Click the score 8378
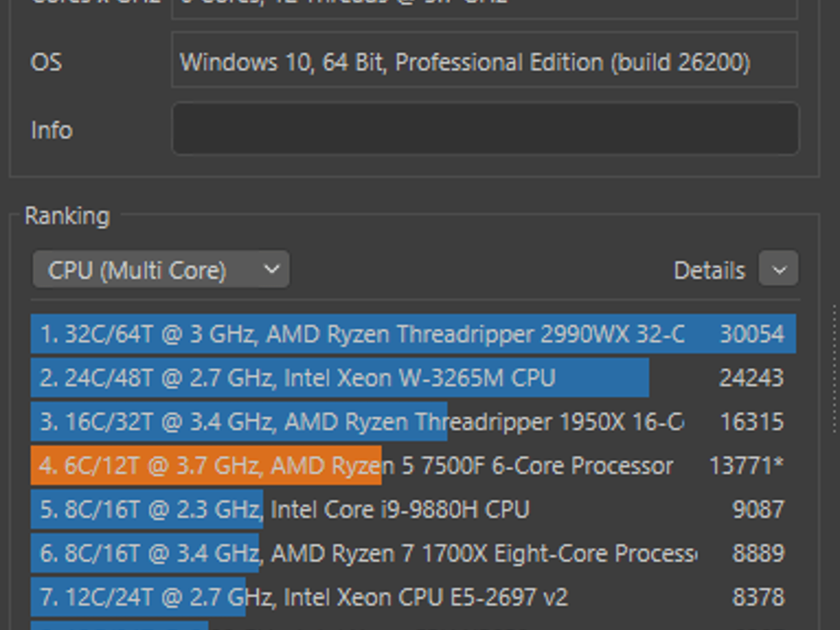Viewport: 840px width, 630px height. coord(758,597)
